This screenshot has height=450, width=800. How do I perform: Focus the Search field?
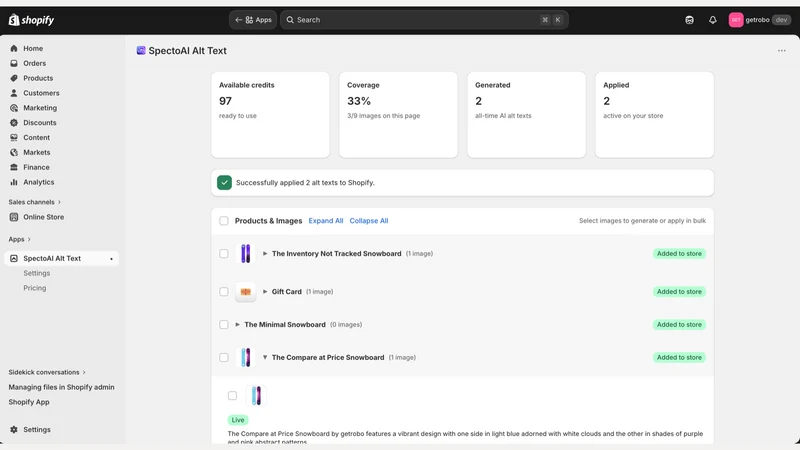pos(424,20)
